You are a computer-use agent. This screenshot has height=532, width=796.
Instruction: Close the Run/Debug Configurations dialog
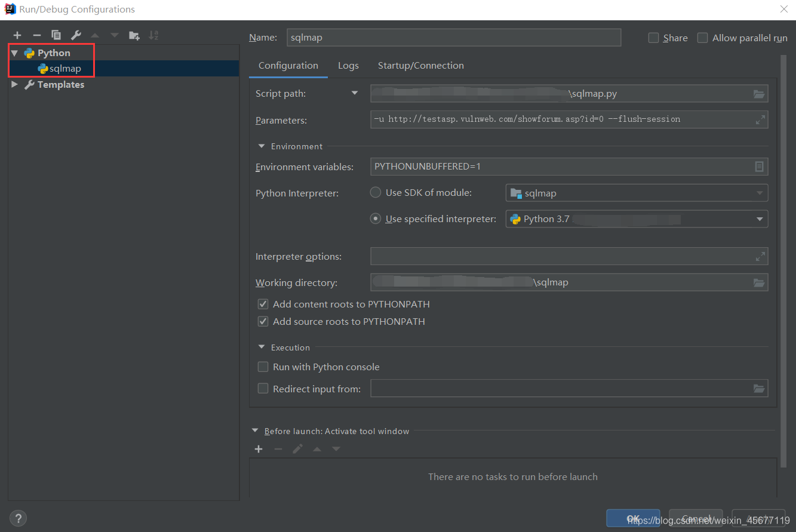tap(783, 9)
